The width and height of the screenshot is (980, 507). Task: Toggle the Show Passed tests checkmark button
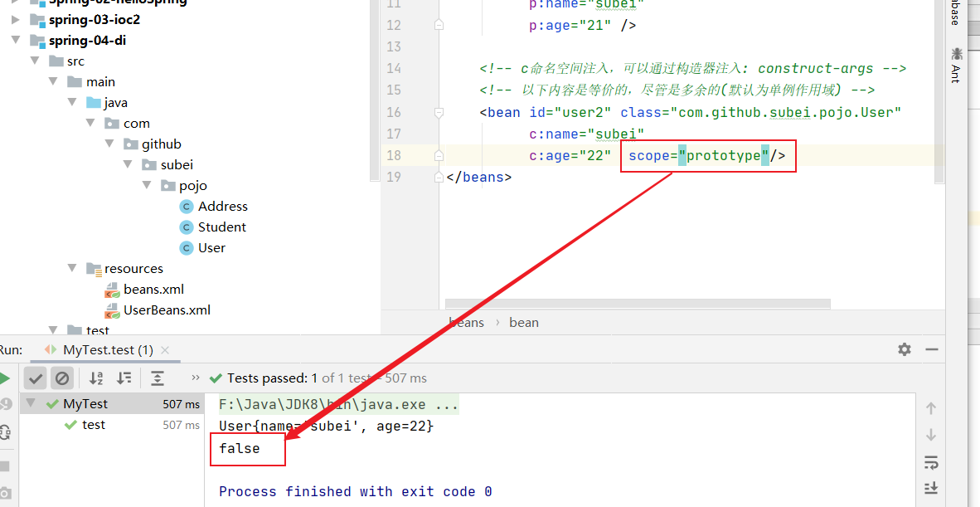(35, 378)
